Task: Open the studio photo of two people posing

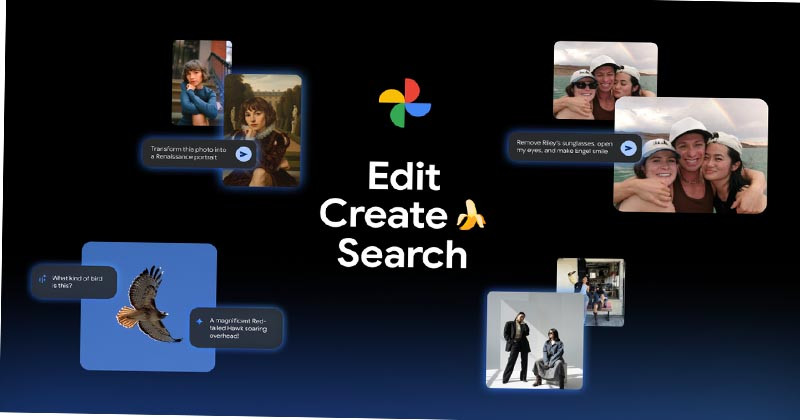Action: 535,340
